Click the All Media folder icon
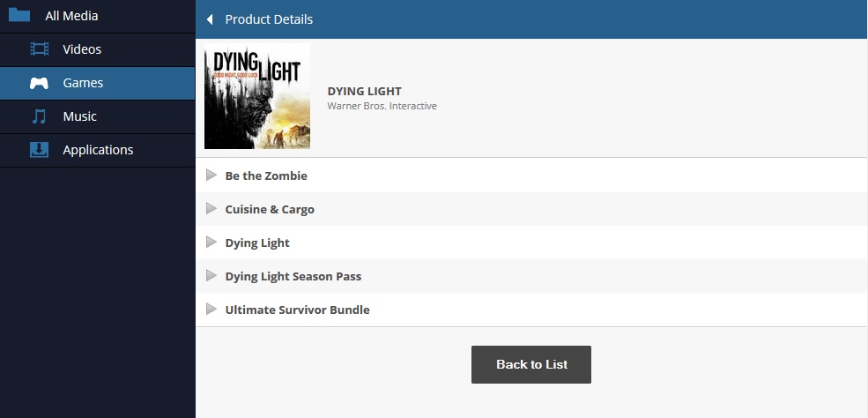This screenshot has height=418, width=868. coord(19,15)
